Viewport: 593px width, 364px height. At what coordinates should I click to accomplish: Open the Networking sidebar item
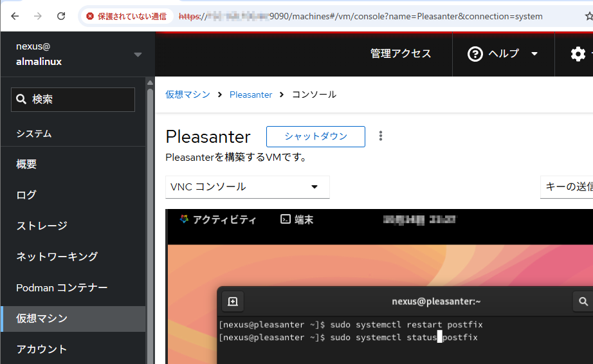point(57,257)
